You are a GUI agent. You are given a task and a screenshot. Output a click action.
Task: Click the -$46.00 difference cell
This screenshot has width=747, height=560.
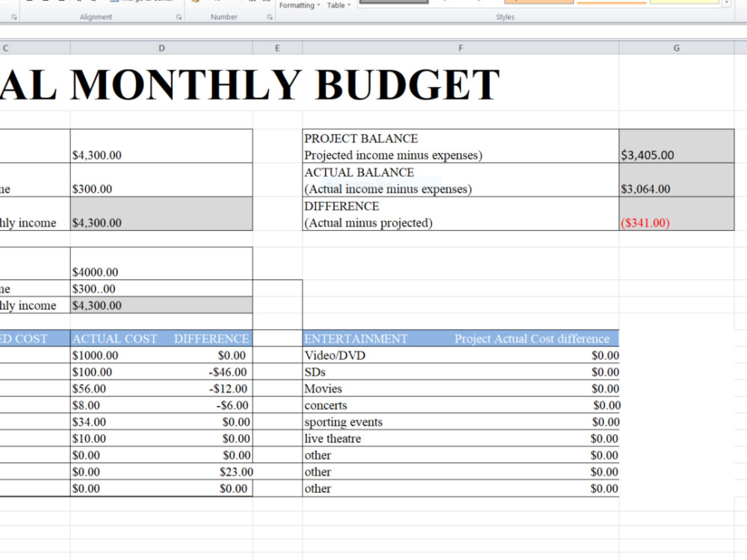click(x=228, y=372)
